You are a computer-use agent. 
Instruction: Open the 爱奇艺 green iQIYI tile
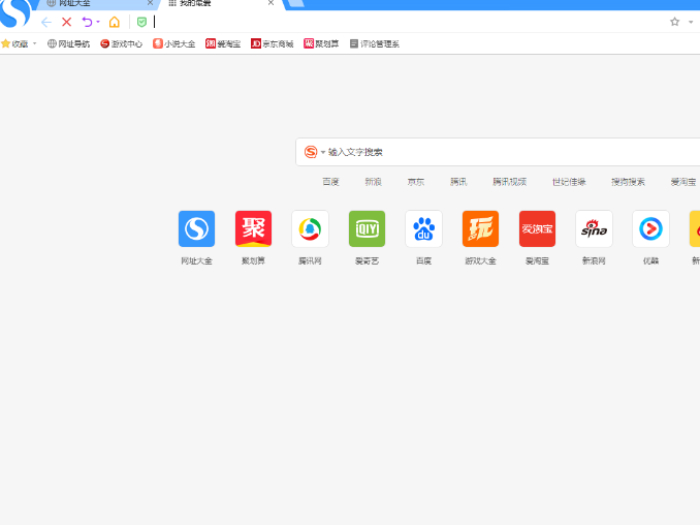[367, 229]
